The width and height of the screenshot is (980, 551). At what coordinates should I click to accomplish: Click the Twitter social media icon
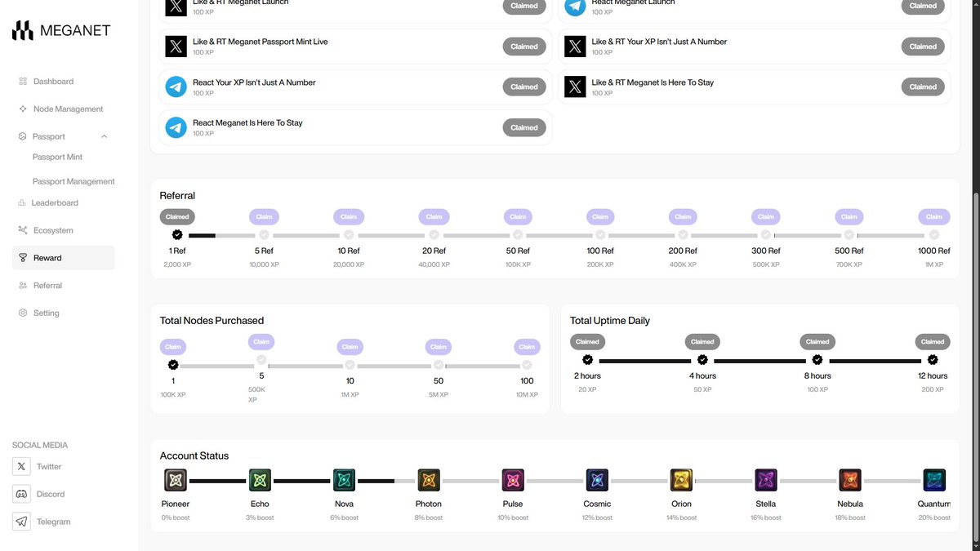21,466
